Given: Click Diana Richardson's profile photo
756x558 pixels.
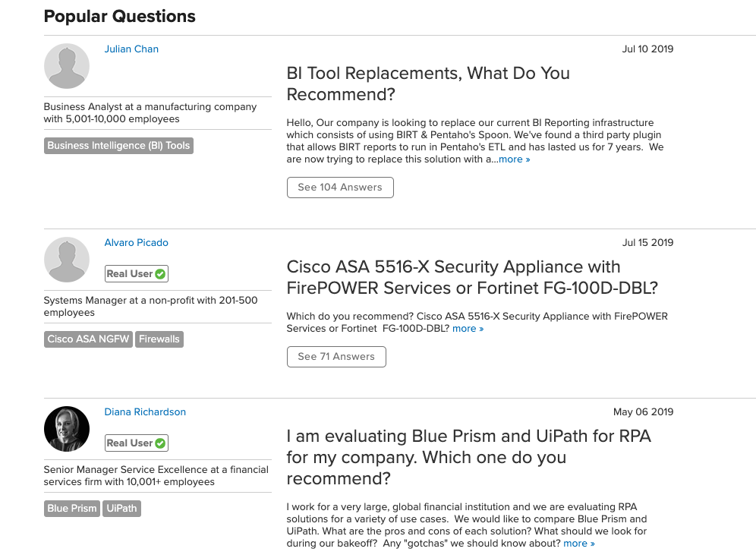Looking at the screenshot, I should [67, 429].
